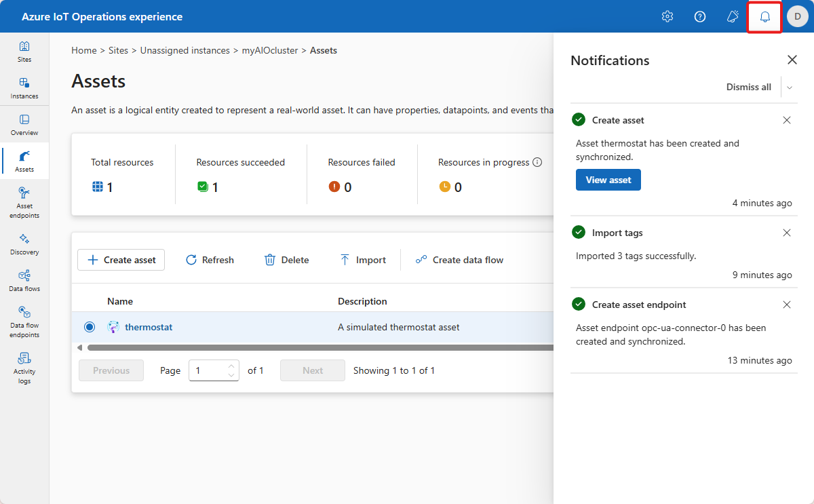Click the Create asset button
Image resolution: width=814 pixels, height=504 pixels.
coord(121,260)
